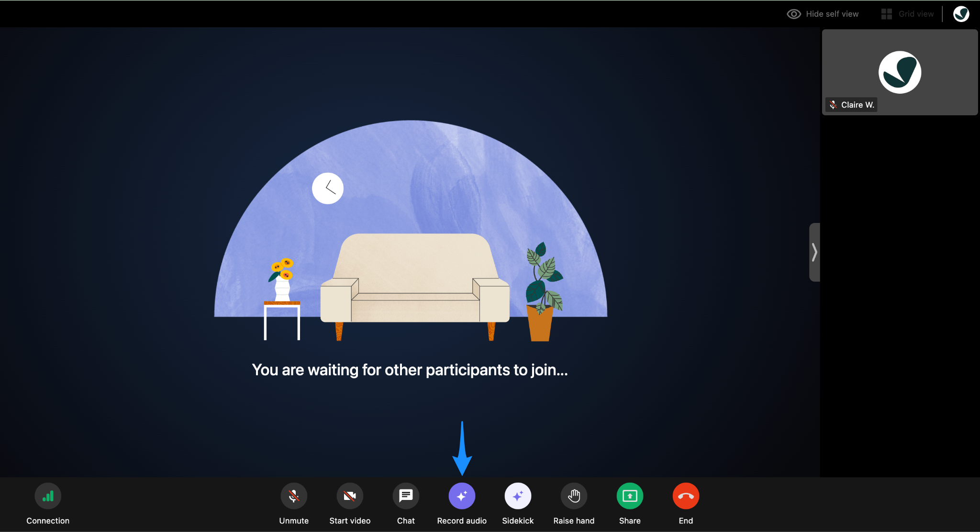Open the Connection status indicator
The width and height of the screenshot is (980, 532).
(x=48, y=496)
